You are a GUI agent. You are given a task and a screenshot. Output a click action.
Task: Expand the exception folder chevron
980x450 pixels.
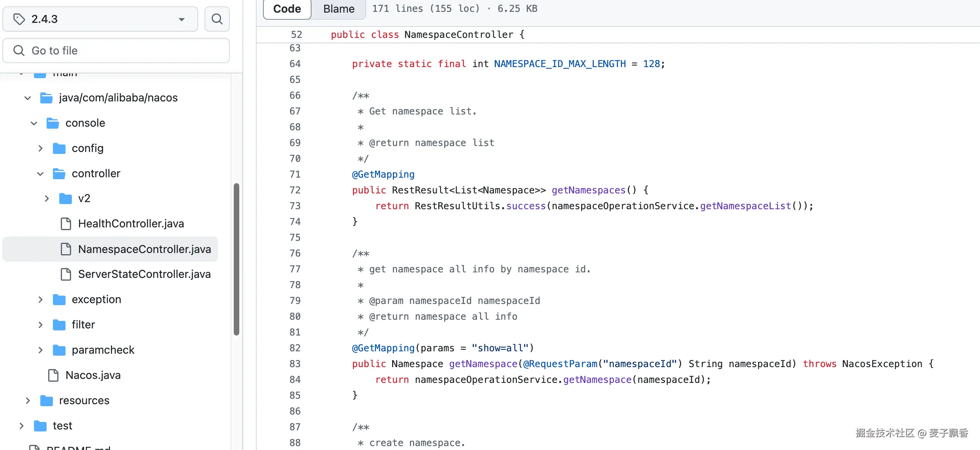click(x=40, y=300)
